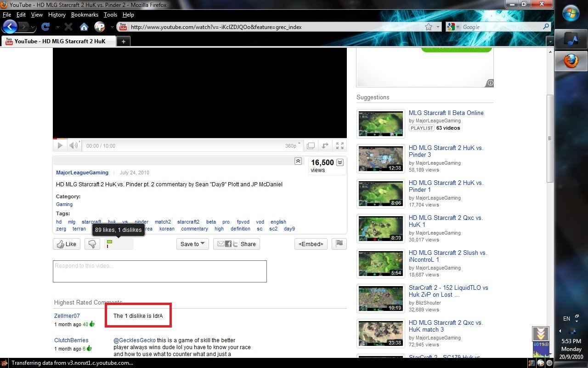Open the Windows Start orb
The image size is (588, 368).
(571, 13)
